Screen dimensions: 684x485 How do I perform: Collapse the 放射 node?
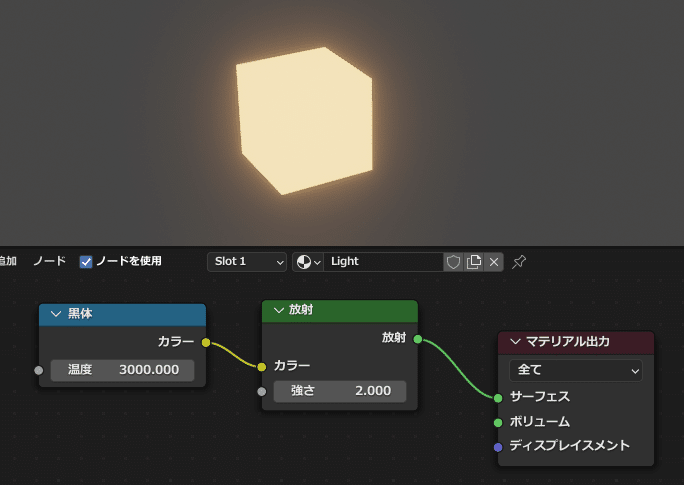coord(279,310)
